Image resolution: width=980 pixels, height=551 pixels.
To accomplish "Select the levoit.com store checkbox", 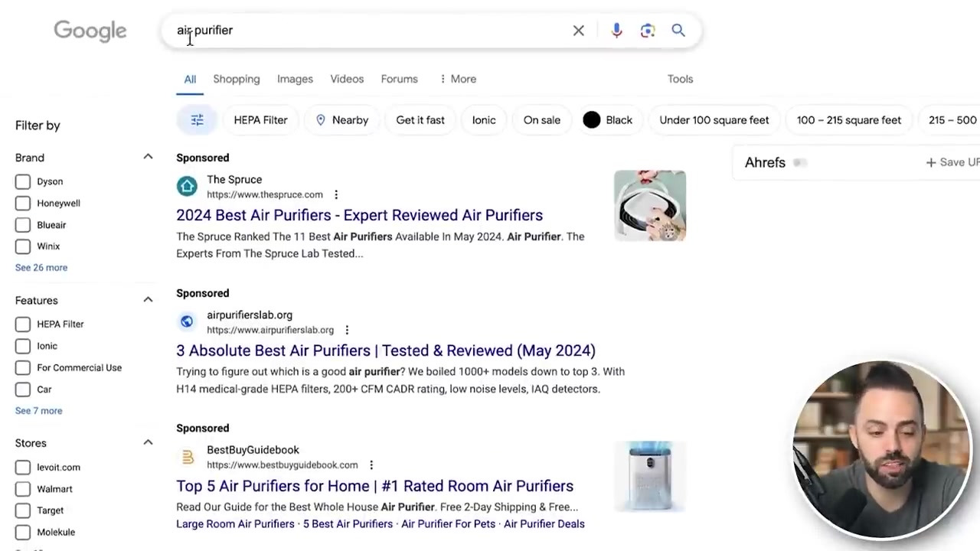I will 23,468.
